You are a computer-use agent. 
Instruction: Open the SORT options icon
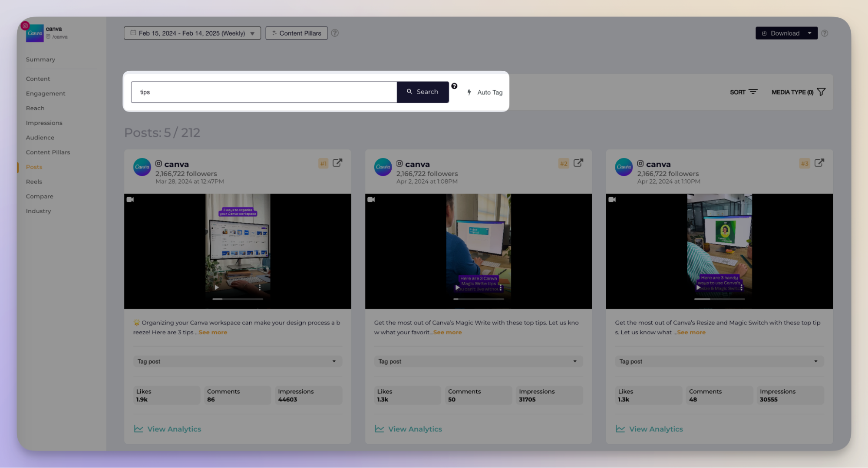coord(753,92)
